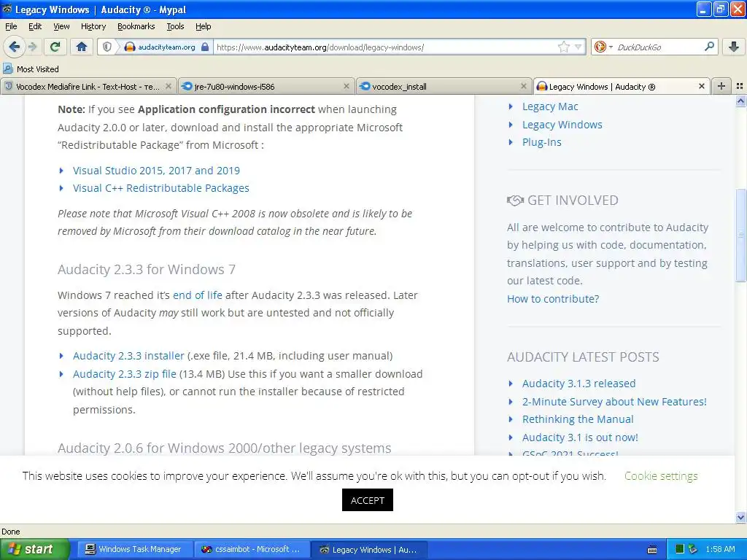Open the Bookmarks menu
The width and height of the screenshot is (747, 560).
click(x=136, y=26)
